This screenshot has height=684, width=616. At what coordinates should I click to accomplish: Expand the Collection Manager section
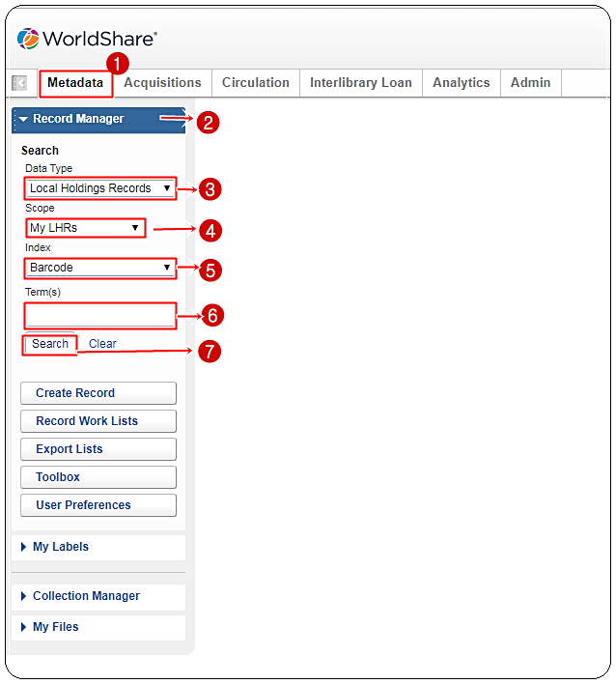(x=98, y=596)
